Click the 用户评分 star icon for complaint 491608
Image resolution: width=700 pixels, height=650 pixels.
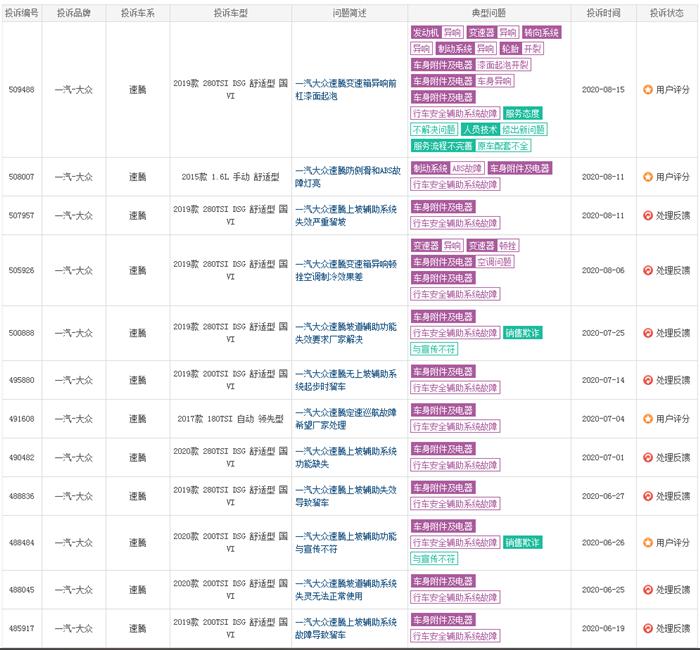[647, 419]
